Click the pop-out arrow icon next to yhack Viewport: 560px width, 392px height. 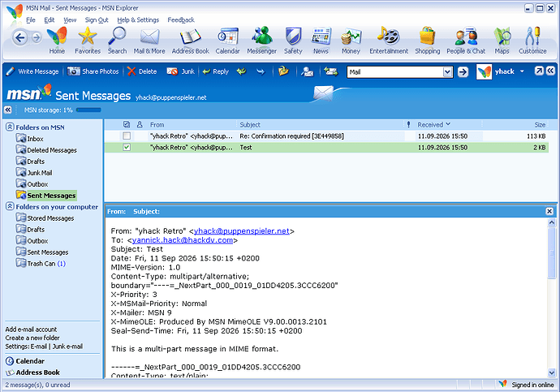539,71
